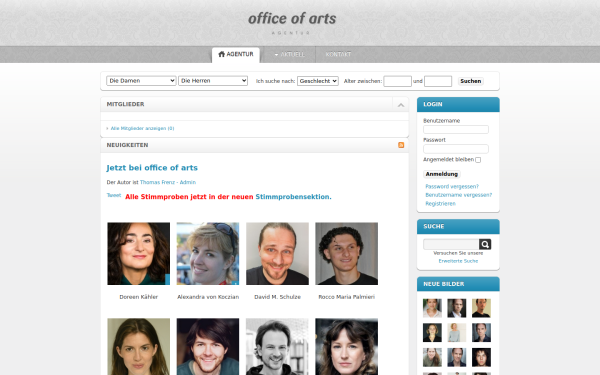Click the Suchen button

pyautogui.click(x=471, y=81)
